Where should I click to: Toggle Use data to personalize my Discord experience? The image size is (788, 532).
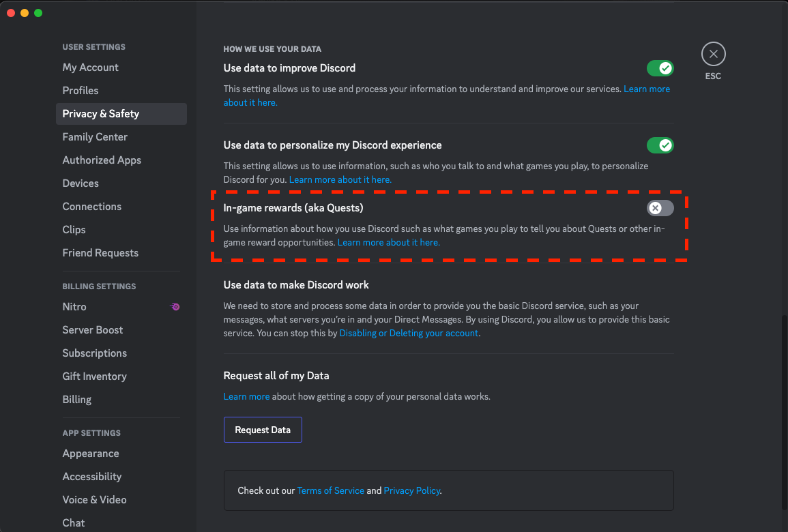660,145
